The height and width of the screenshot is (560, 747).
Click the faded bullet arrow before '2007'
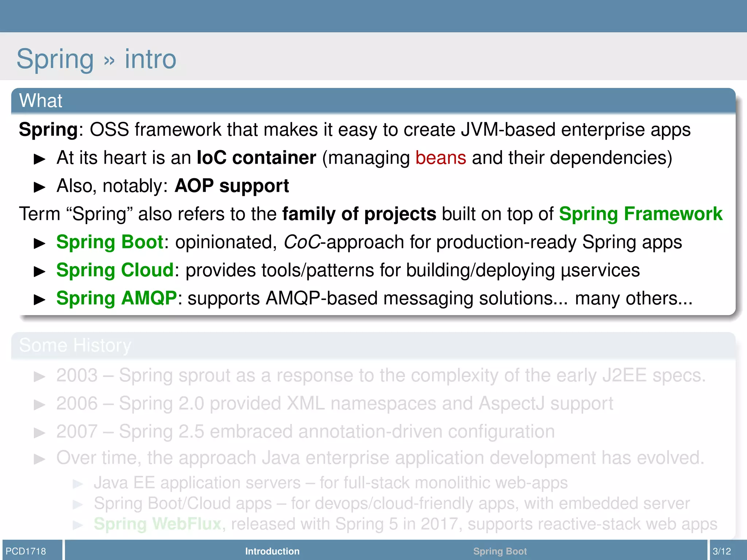point(39,433)
